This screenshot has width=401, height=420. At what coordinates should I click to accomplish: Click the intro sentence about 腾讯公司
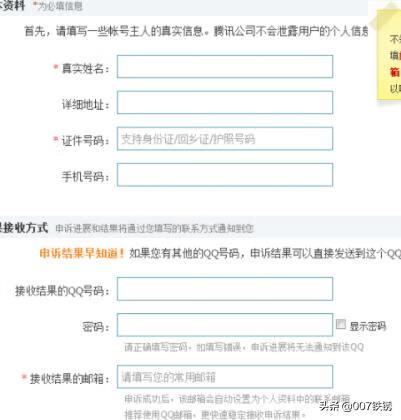point(196,31)
